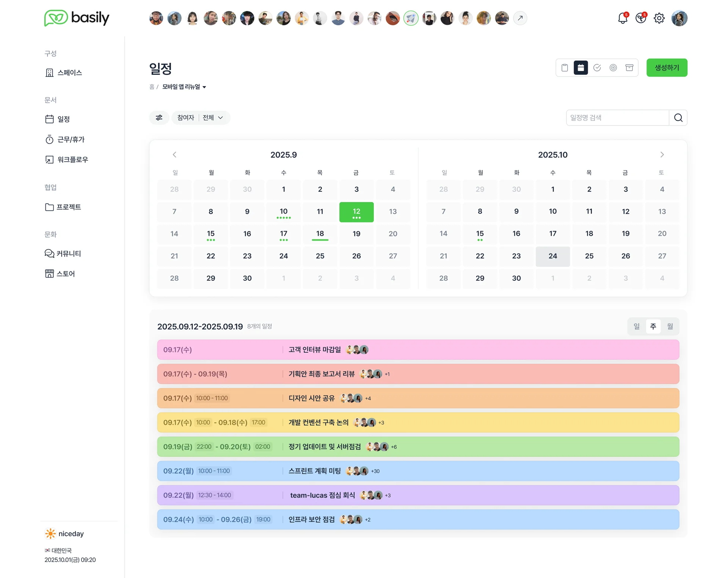This screenshot has width=728, height=578.
Task: Click the heart icon beside the bell
Action: click(x=641, y=18)
